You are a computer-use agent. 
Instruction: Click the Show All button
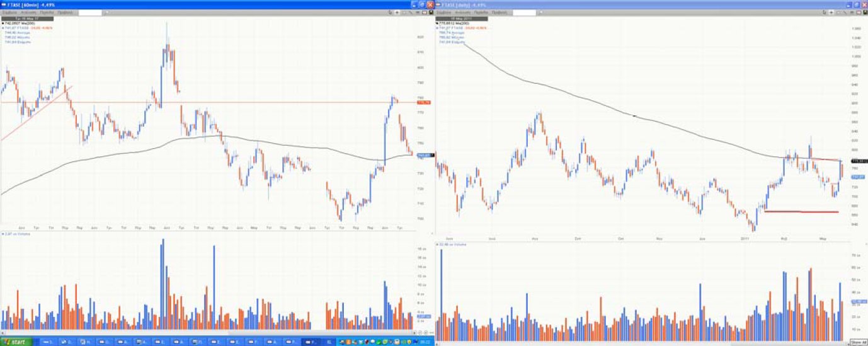(859, 342)
